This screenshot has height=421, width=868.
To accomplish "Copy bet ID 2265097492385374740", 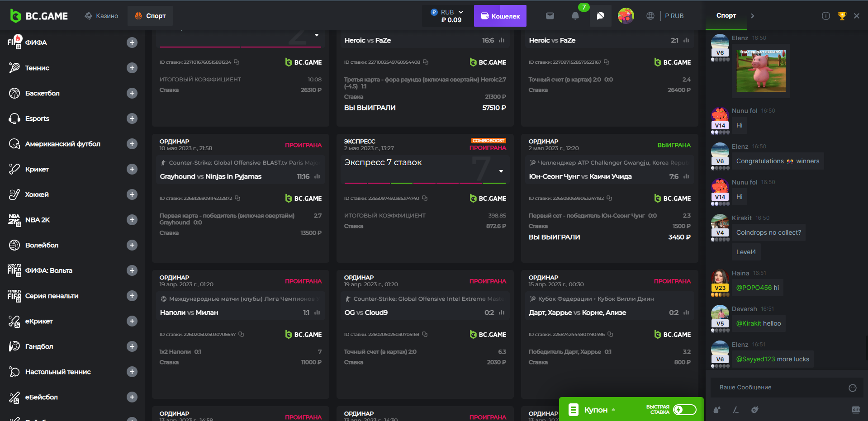I will coord(425,198).
